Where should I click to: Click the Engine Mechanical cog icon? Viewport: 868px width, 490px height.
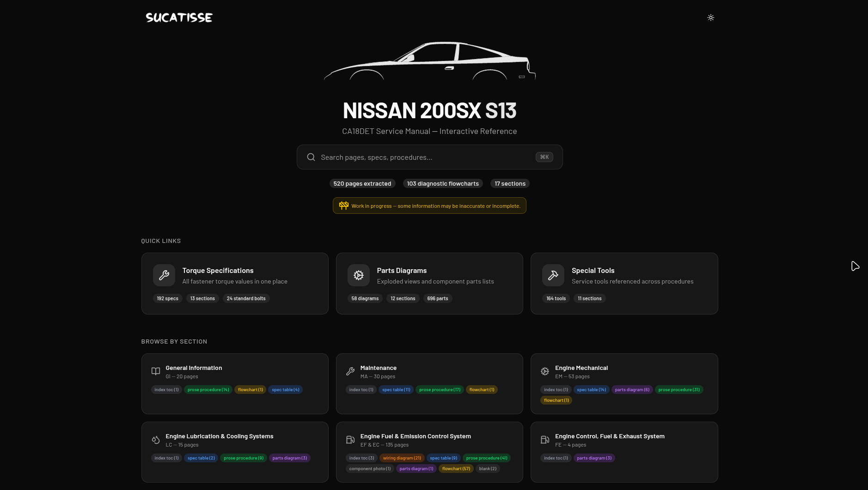point(545,371)
